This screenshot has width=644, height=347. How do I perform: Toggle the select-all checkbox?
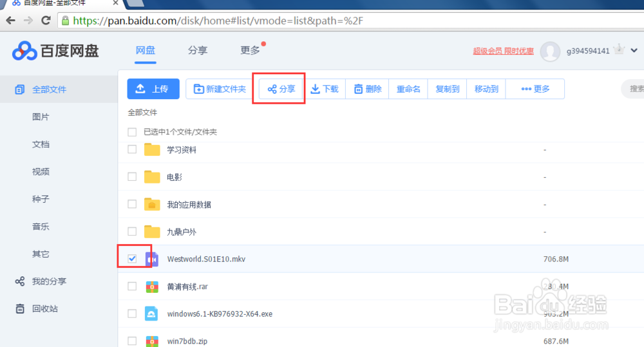(132, 132)
